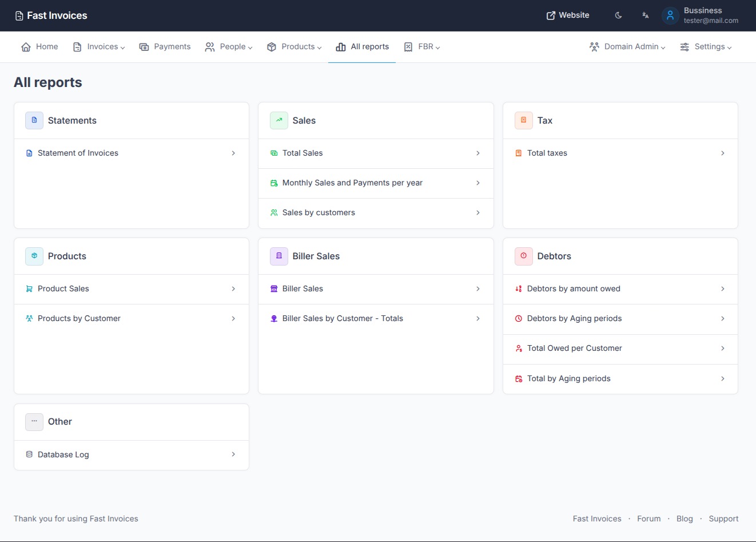
Task: Click the Total by Aging periods calendar icon
Action: (519, 379)
